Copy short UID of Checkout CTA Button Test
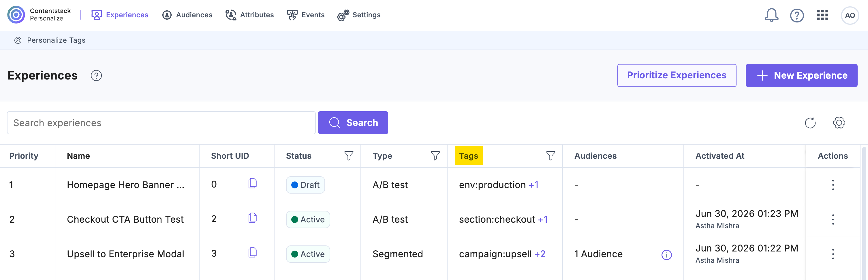 252,218
